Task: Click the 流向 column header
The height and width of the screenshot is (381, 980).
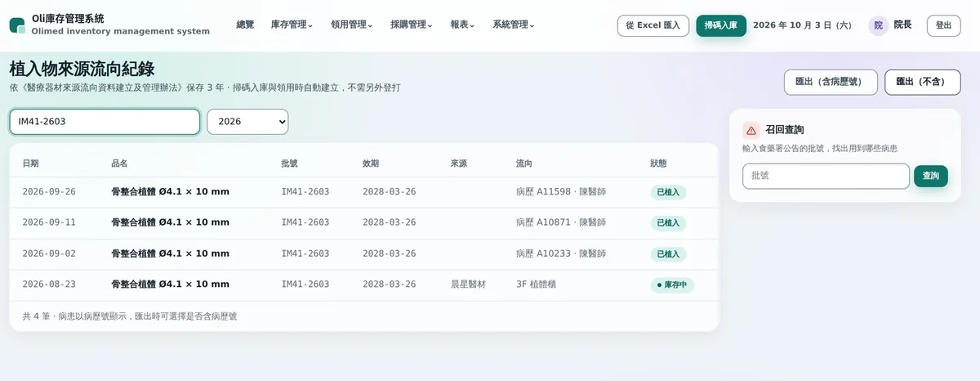Action: tap(524, 164)
